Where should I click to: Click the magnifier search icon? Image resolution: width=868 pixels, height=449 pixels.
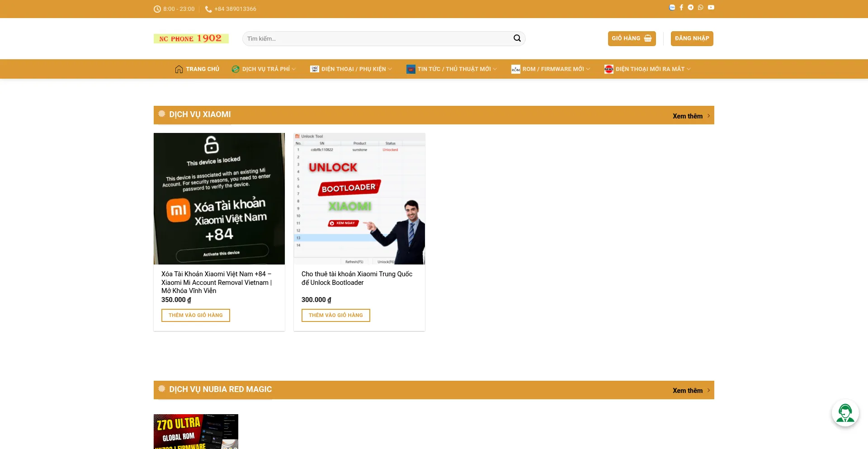pyautogui.click(x=517, y=38)
